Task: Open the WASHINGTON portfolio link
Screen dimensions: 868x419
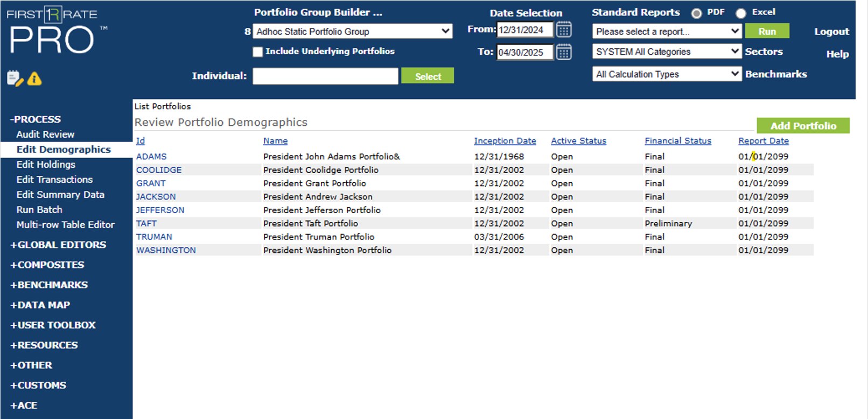Action: [166, 250]
